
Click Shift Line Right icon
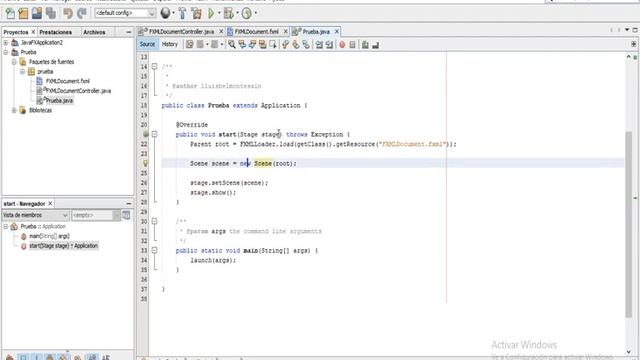point(329,44)
